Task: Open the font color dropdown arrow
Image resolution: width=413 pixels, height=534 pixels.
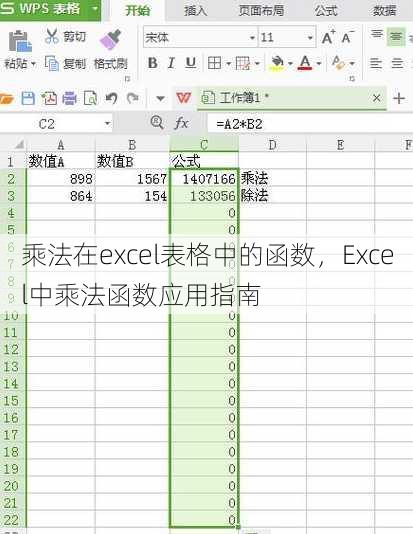Action: [319, 63]
